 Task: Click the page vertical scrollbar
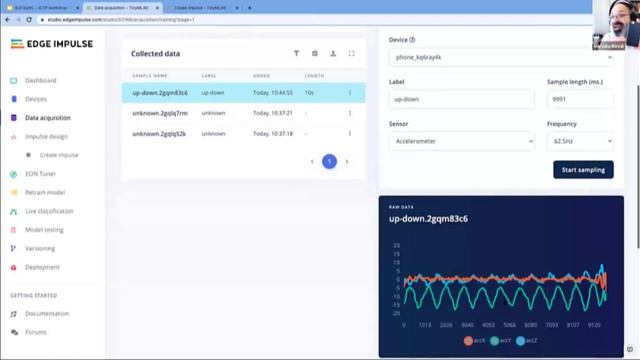[638, 167]
